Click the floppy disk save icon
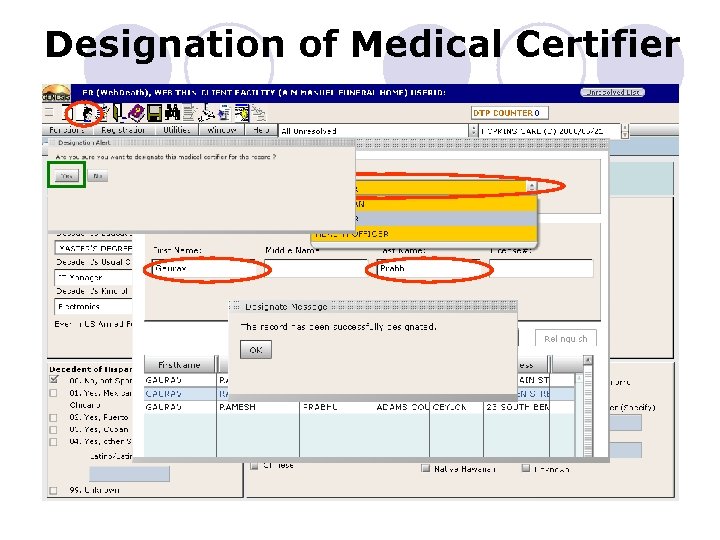Viewport: 720px width, 540px height. [x=154, y=113]
